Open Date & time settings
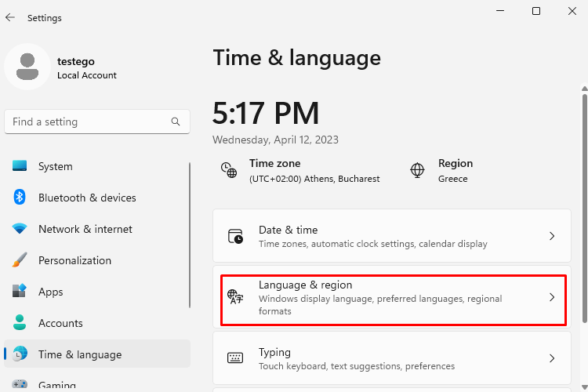This screenshot has width=588, height=392. tap(392, 235)
